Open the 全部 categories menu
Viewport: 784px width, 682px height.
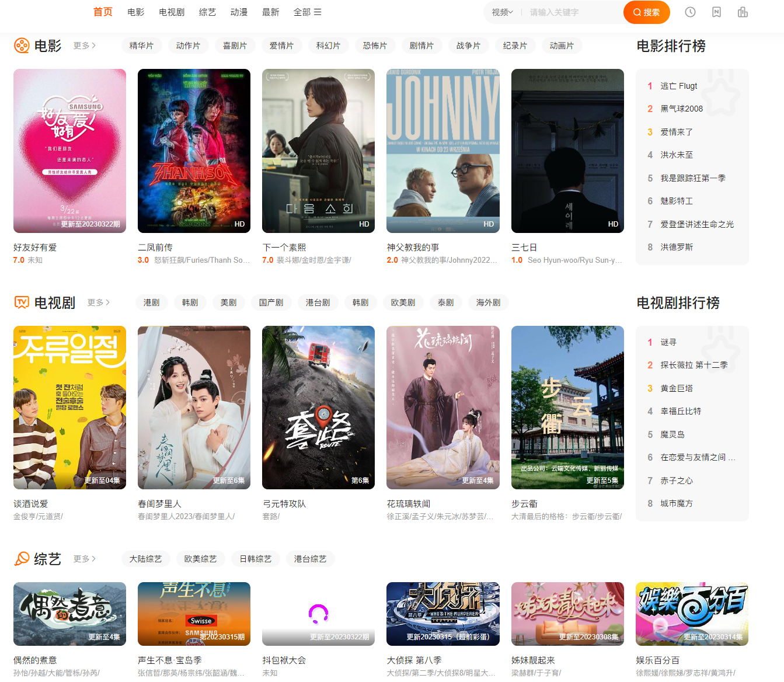[307, 12]
